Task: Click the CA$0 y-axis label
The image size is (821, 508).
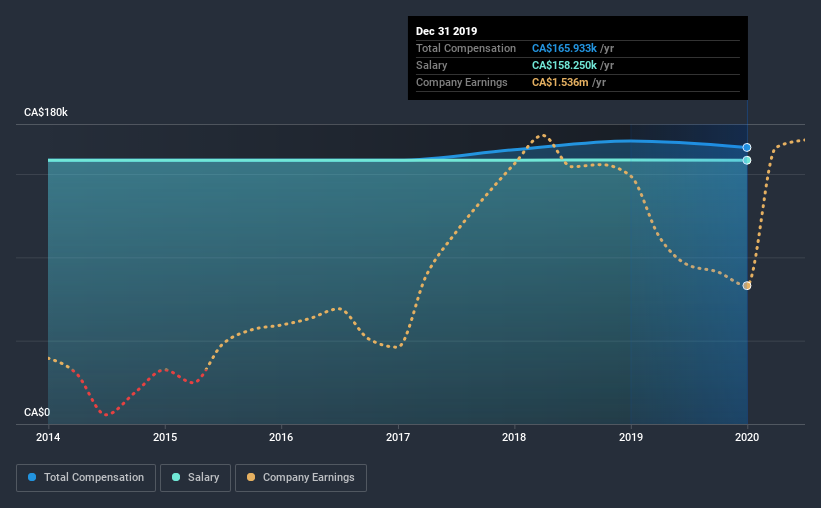Action: tap(37, 413)
